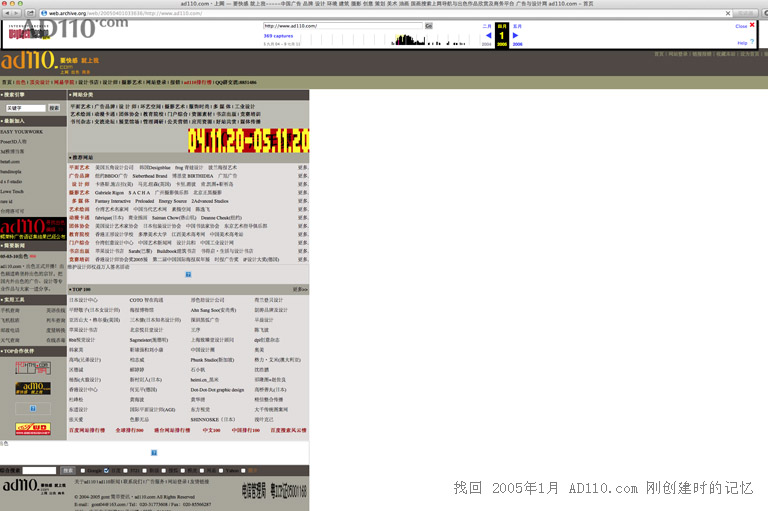Open the yellow 04.11.20-05.11.20 banner

[x=249, y=141]
